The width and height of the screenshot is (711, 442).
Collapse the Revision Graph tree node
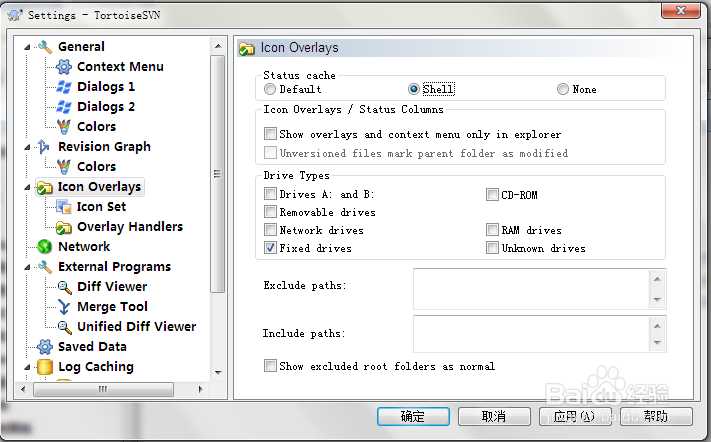pos(27,147)
